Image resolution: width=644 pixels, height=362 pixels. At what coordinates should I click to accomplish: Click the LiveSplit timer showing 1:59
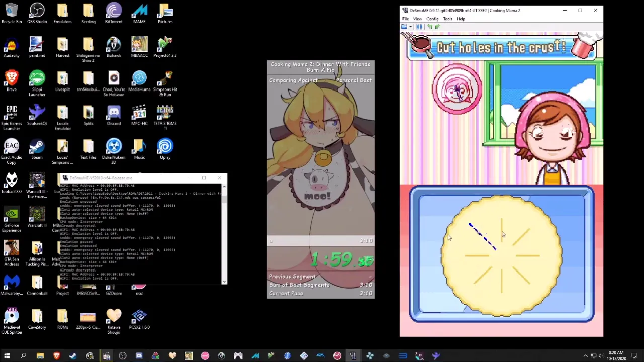click(342, 260)
